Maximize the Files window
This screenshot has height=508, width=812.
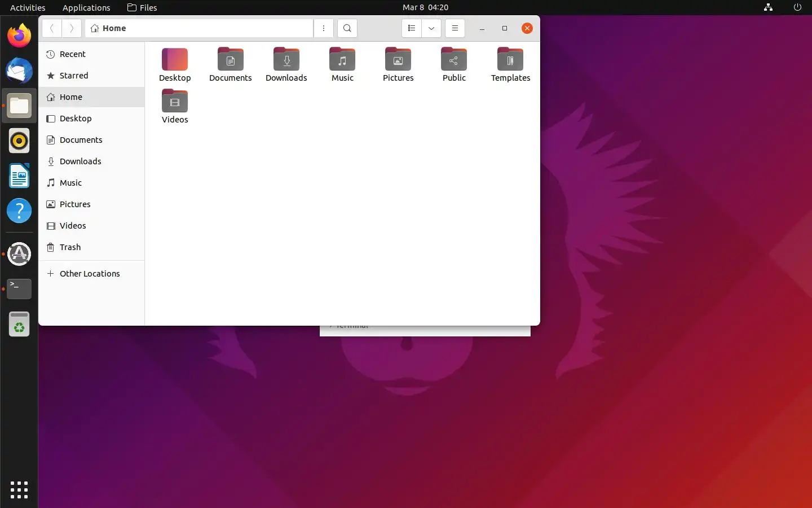pyautogui.click(x=505, y=28)
